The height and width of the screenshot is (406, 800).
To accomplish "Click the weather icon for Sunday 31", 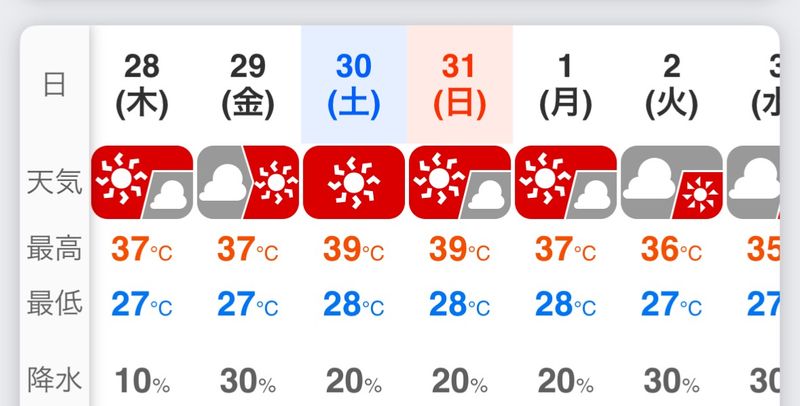I will click(460, 182).
